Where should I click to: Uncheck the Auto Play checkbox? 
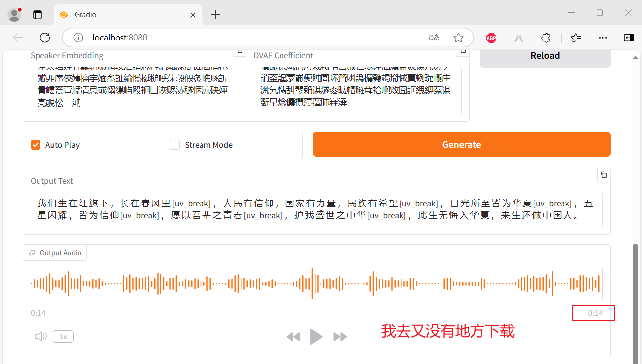pyautogui.click(x=36, y=145)
